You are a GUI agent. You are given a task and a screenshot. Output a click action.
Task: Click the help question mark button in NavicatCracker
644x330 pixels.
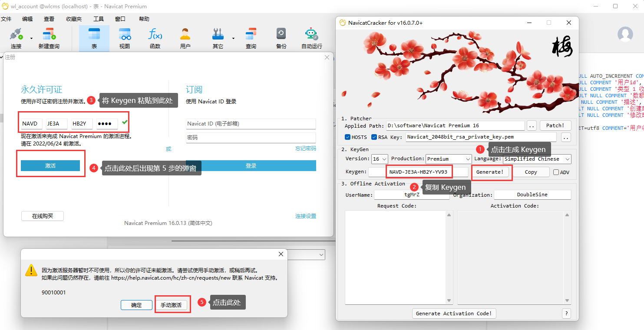[566, 313]
